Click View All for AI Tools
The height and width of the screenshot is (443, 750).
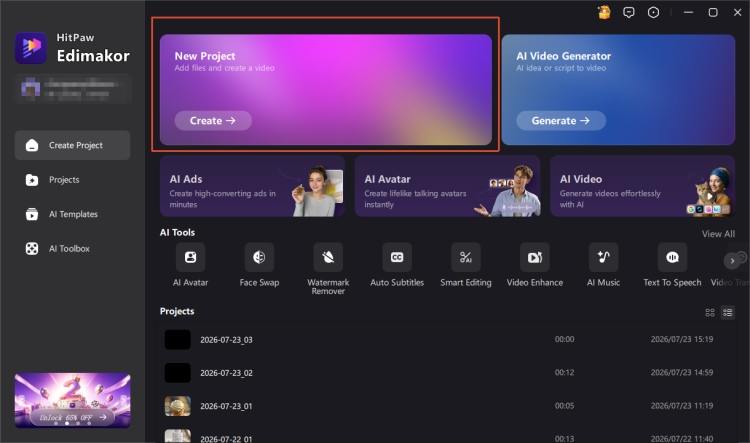click(718, 234)
